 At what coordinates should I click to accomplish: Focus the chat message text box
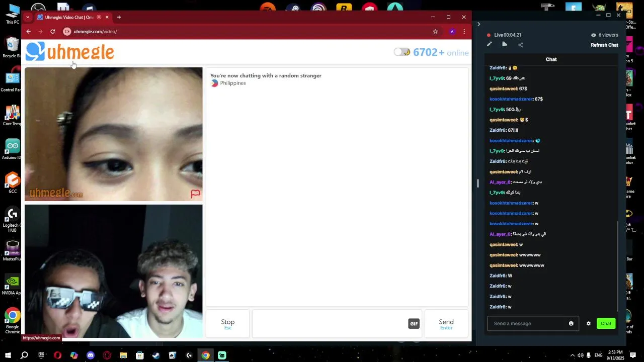331,324
